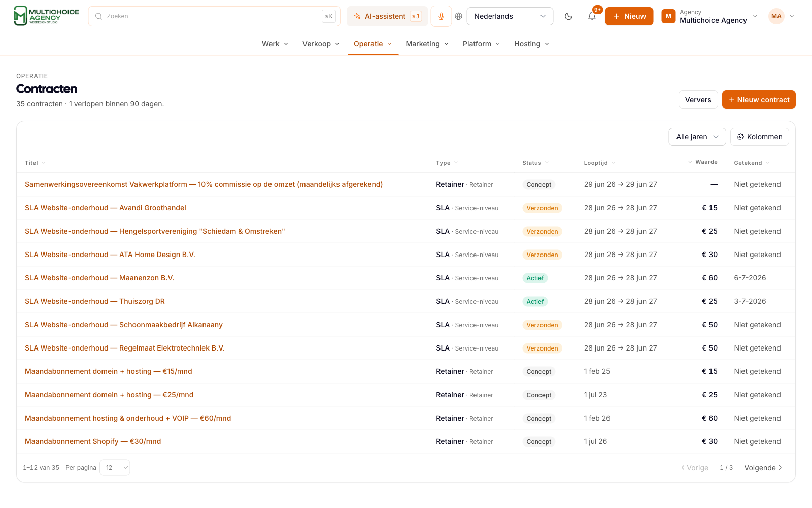
Task: Sort by the Looptijd column header
Action: tap(599, 163)
